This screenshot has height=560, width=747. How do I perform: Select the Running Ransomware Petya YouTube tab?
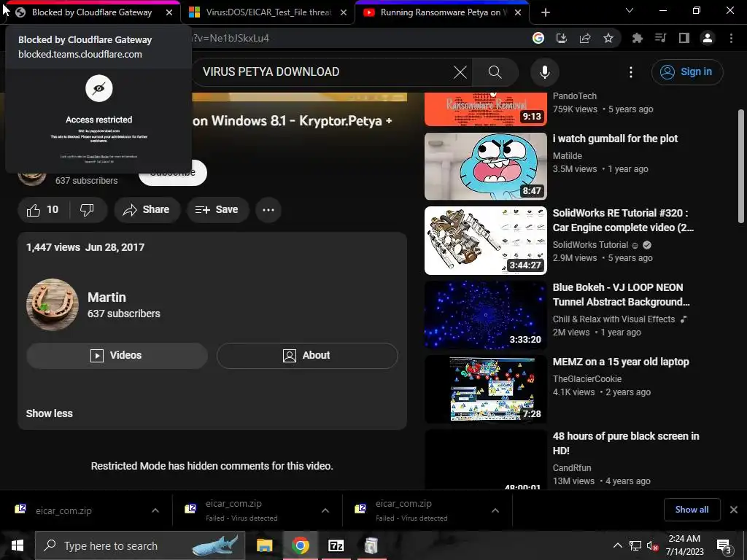tap(441, 12)
